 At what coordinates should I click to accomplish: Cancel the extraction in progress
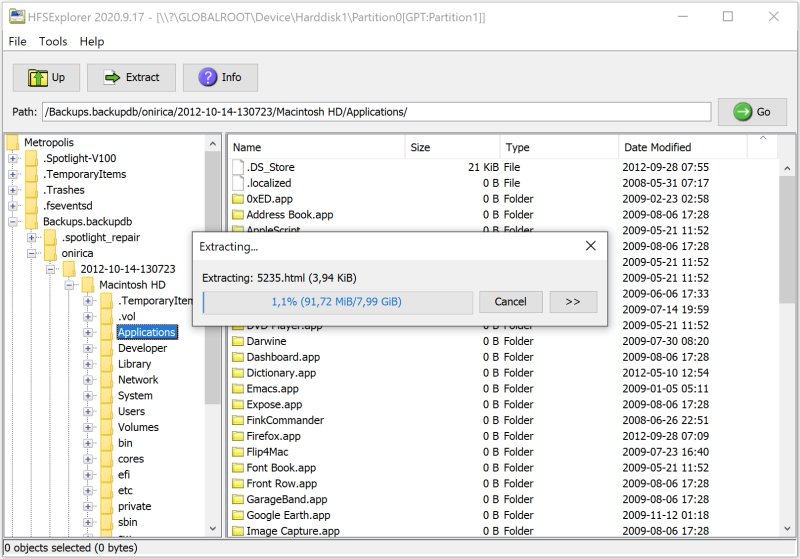510,302
